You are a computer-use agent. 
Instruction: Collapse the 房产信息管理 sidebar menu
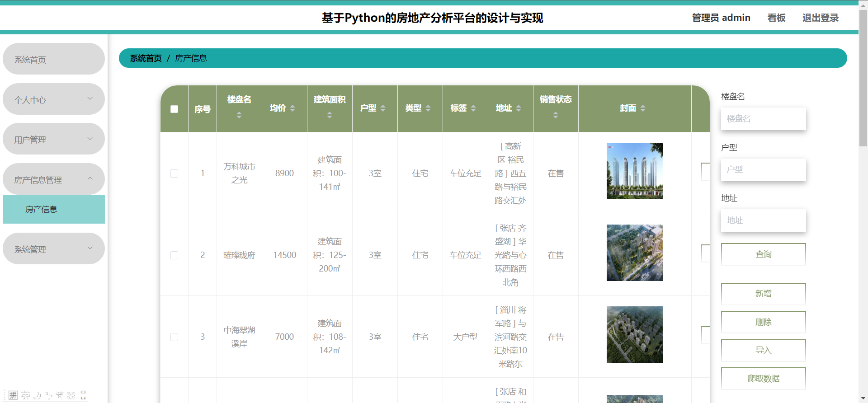pos(54,179)
